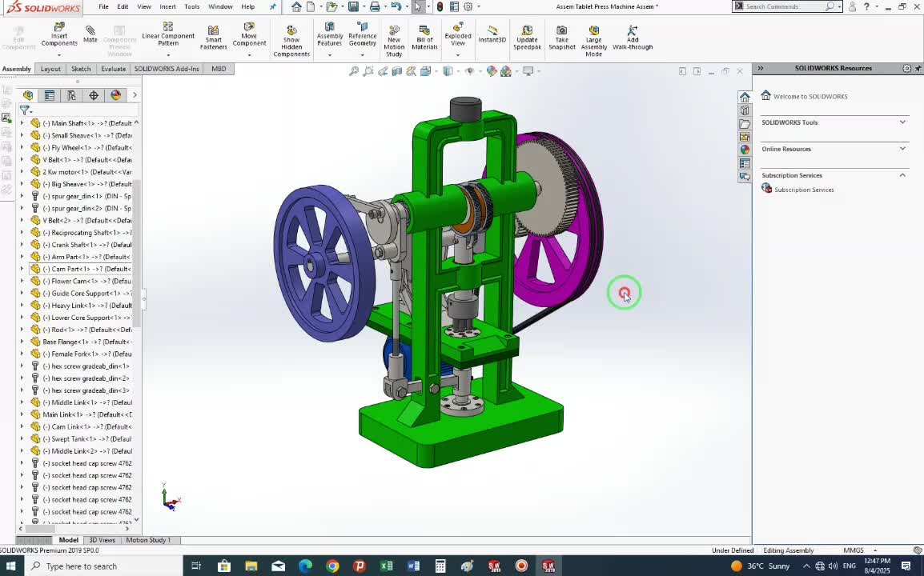
Task: Expand SOLIDWORKS Tools section
Action: pos(902,122)
